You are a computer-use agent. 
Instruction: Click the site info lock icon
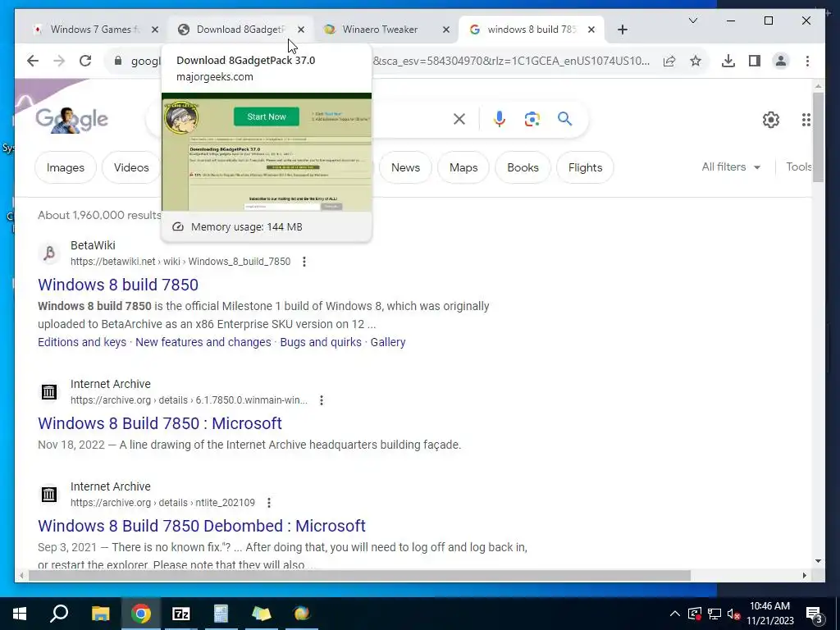click(x=118, y=61)
